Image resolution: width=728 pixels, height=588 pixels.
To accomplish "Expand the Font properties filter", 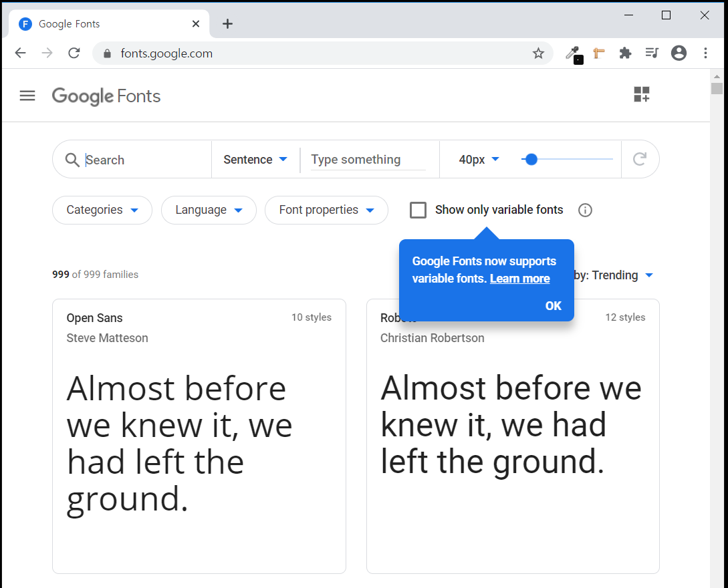I will pos(326,210).
